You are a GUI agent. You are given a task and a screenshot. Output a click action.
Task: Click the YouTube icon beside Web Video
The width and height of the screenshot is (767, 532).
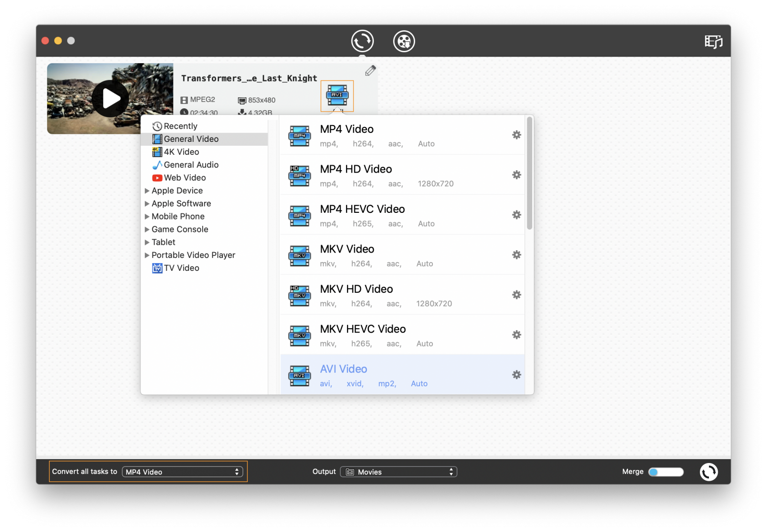tap(157, 178)
